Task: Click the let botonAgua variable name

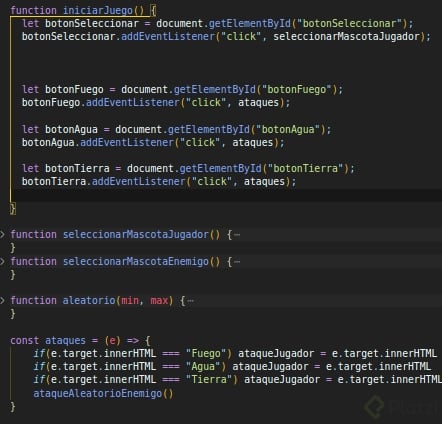Action: [71, 129]
